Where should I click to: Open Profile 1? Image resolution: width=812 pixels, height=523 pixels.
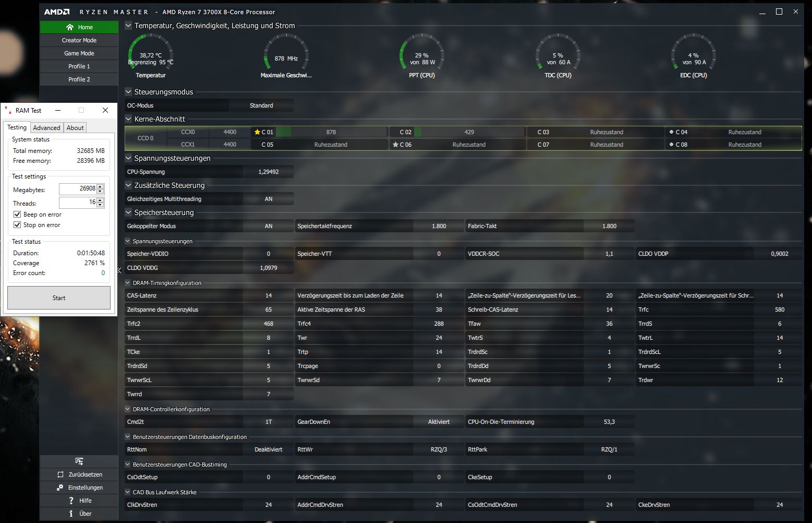click(79, 66)
